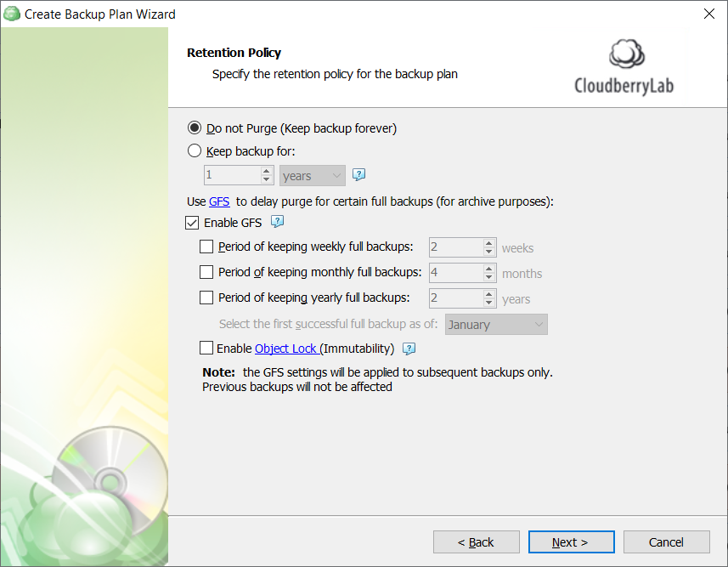Click the Cancel button
728x567 pixels.
click(666, 541)
